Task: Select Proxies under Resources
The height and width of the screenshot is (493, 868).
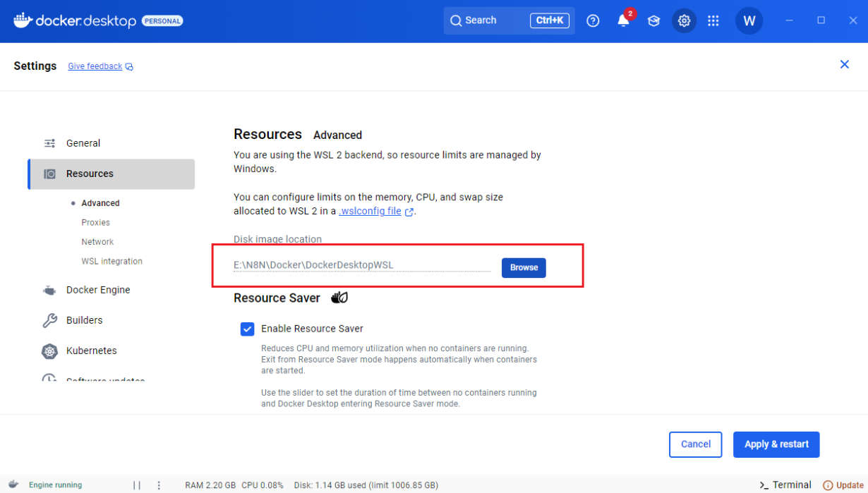Action: pyautogui.click(x=95, y=222)
